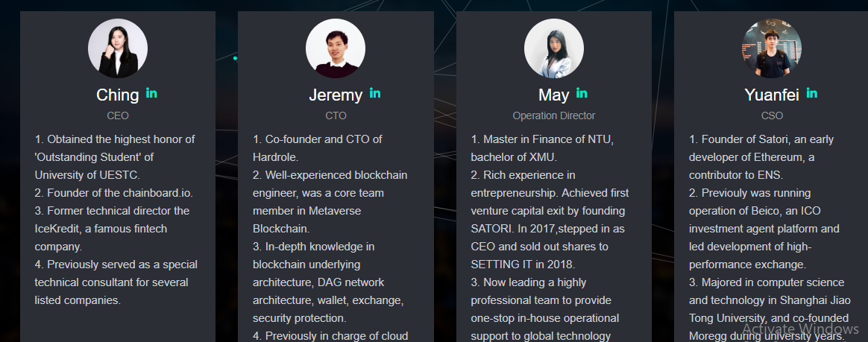Screen dimensions: 868x342
Task: Open Ching's LinkedIn profile icon
Action: click(151, 93)
